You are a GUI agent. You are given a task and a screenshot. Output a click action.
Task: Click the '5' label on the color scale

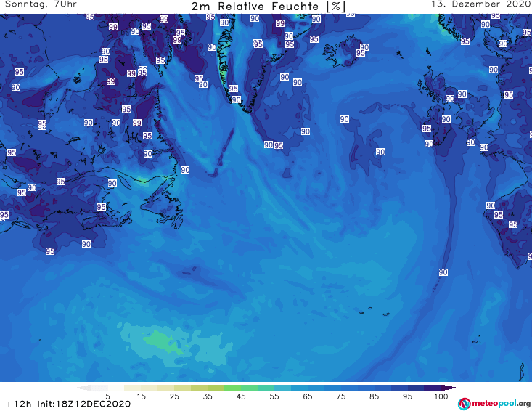tap(107, 396)
